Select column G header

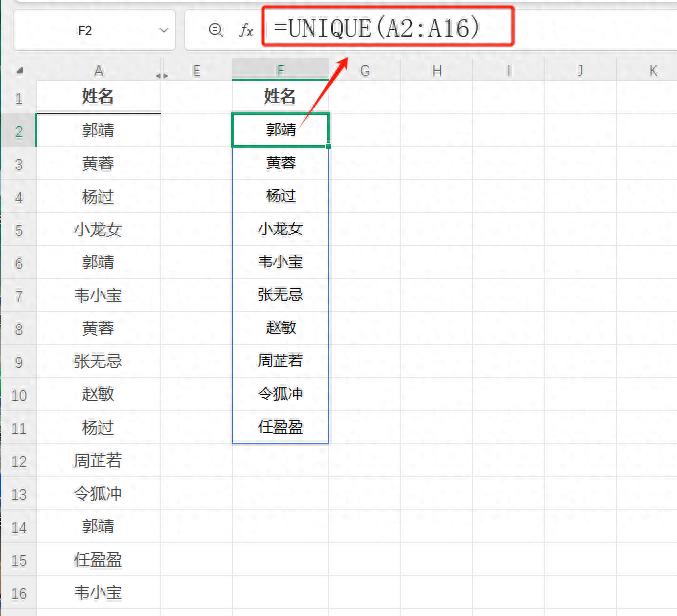point(365,70)
